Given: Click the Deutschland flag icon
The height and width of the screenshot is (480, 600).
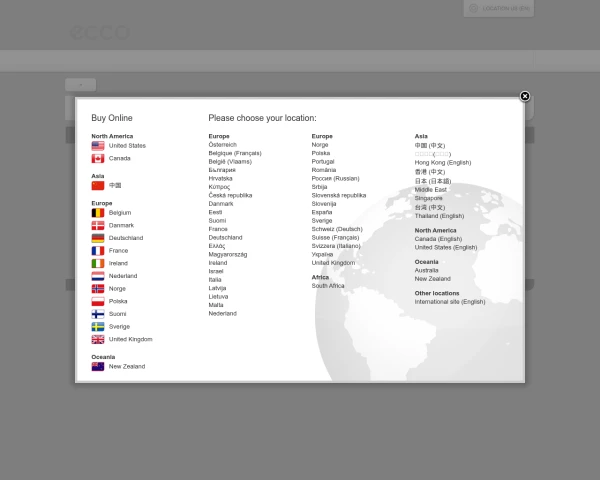Looking at the screenshot, I should pyautogui.click(x=98, y=238).
